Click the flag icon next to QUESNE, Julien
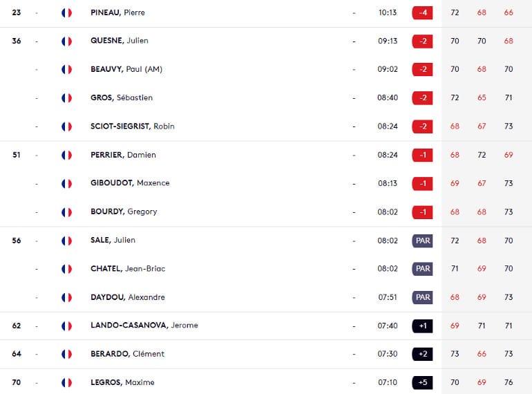This screenshot has width=532, height=394. (66, 41)
